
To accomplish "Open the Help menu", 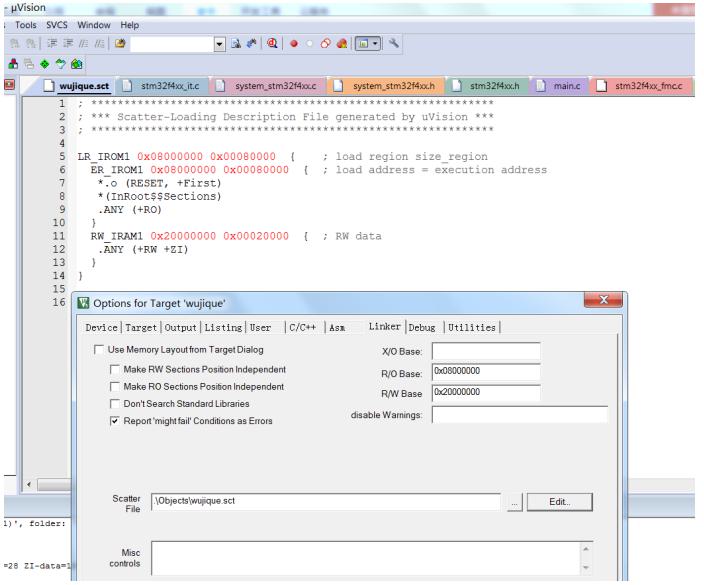I will tap(129, 25).
